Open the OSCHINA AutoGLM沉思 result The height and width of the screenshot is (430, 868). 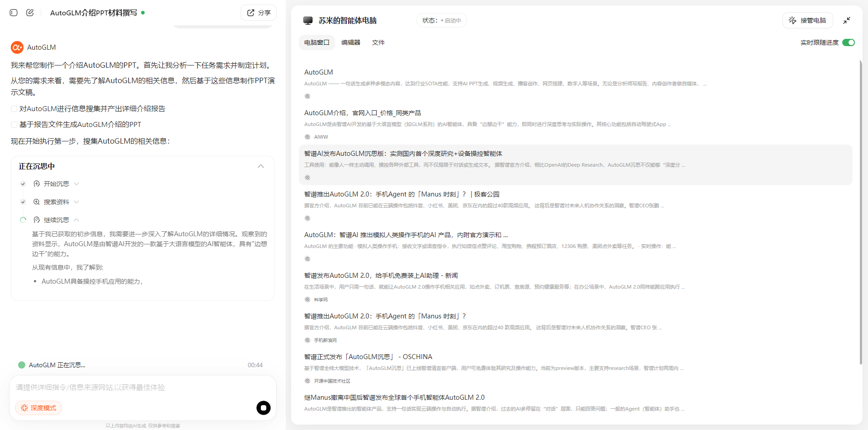[x=368, y=357]
